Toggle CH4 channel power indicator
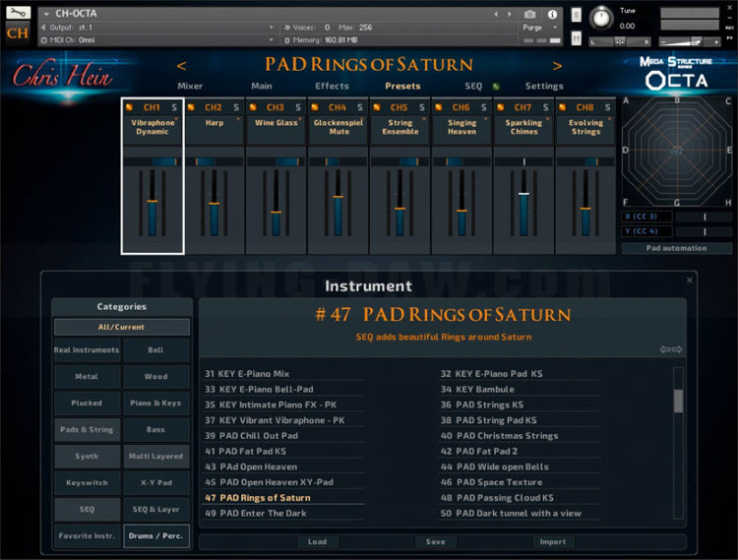 (x=315, y=107)
